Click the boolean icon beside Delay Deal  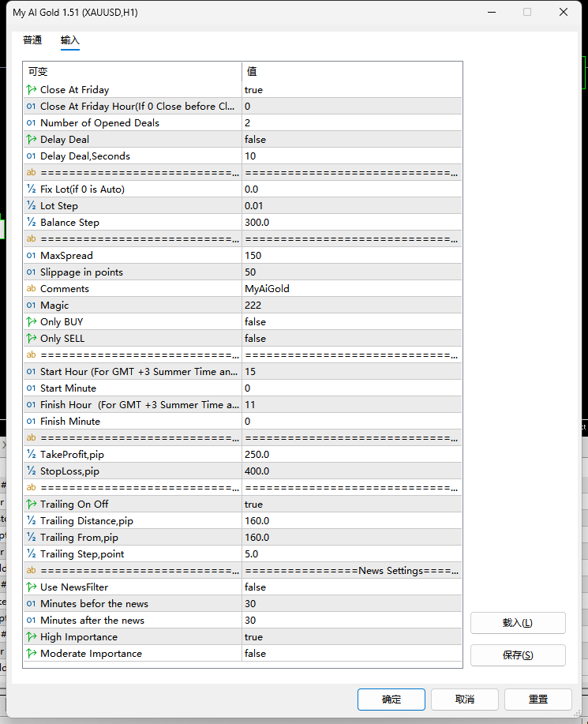[x=32, y=140]
